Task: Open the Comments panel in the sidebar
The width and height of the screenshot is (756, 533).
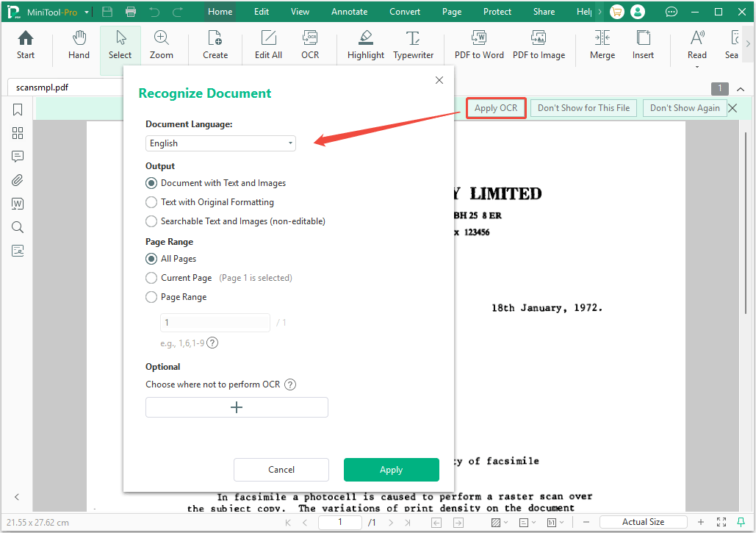Action: [x=17, y=157]
